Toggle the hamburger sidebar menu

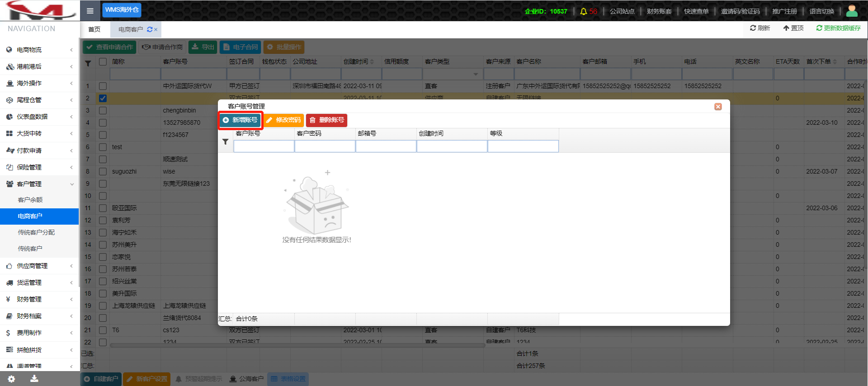pos(90,11)
